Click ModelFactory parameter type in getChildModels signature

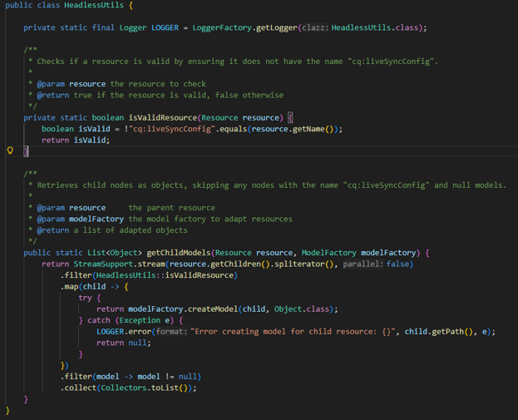point(328,253)
